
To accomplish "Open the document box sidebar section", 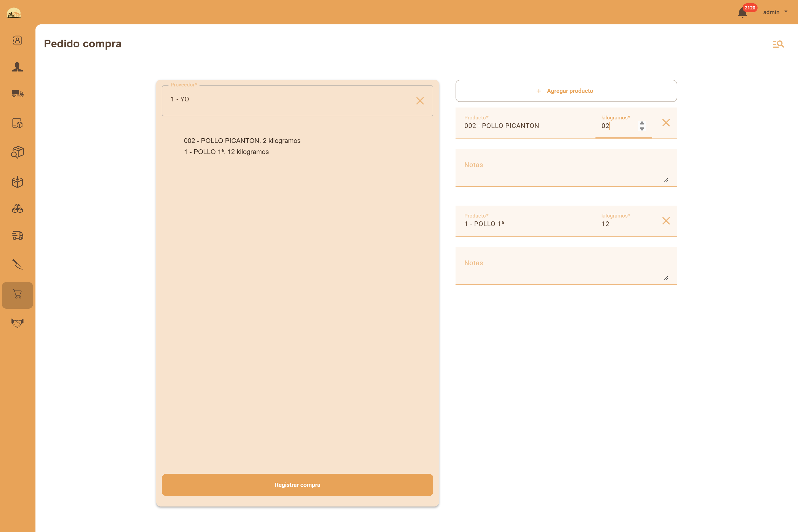I will click(x=17, y=123).
